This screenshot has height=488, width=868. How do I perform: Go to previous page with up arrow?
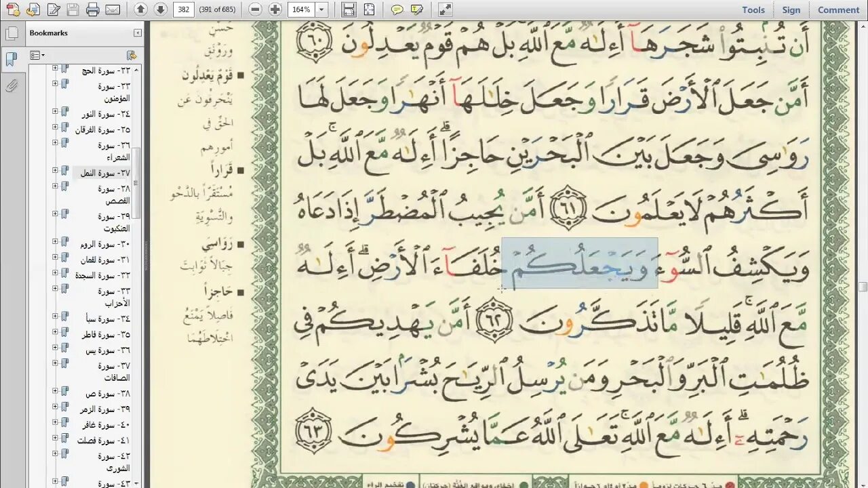tap(140, 9)
